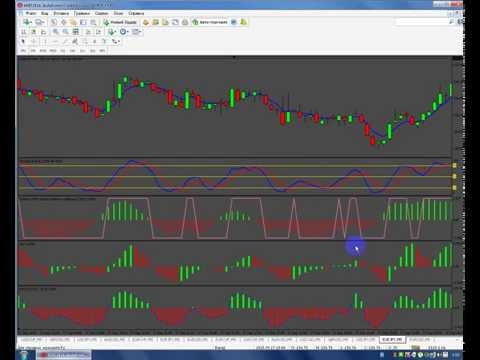Click the highlighted active chart tab

tap(393, 339)
